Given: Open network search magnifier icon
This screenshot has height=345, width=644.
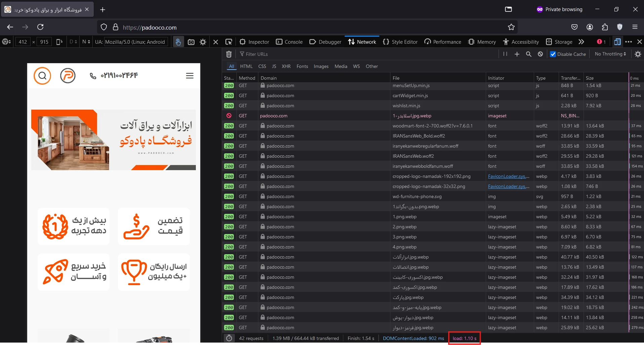Looking at the screenshot, I should (x=529, y=54).
